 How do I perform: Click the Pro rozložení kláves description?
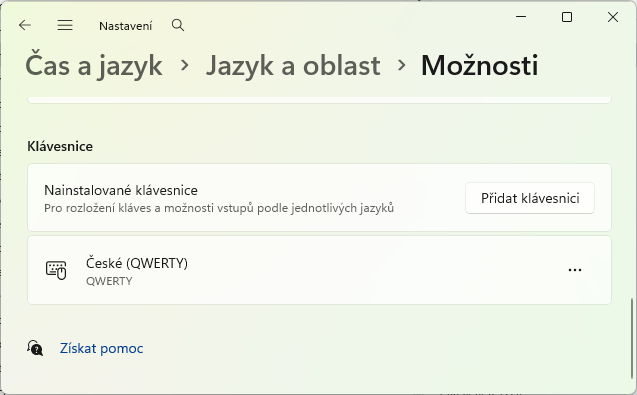pos(219,208)
